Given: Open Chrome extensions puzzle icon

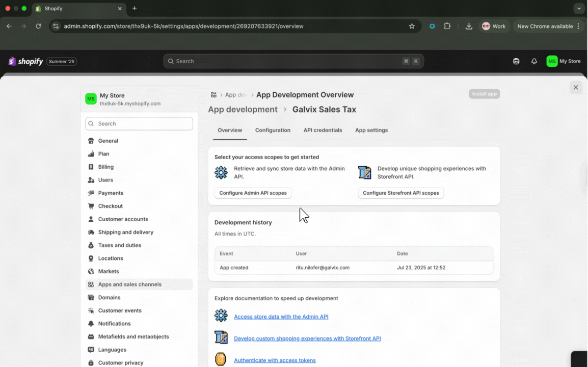Looking at the screenshot, I should pyautogui.click(x=447, y=27).
